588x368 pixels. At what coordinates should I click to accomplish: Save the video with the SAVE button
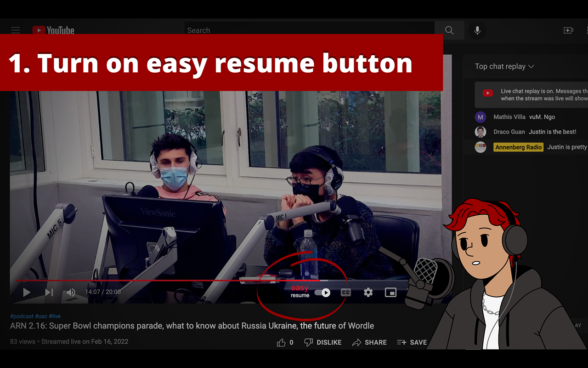(x=412, y=342)
